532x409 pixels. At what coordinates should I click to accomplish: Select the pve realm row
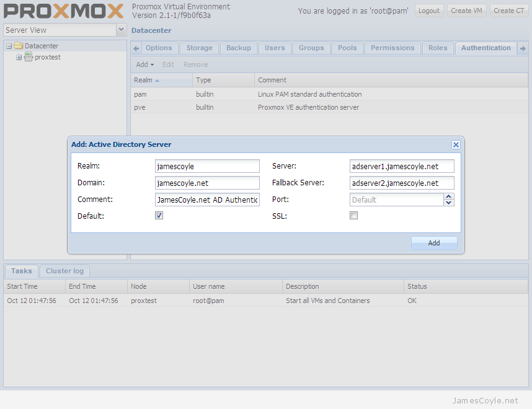pos(329,107)
